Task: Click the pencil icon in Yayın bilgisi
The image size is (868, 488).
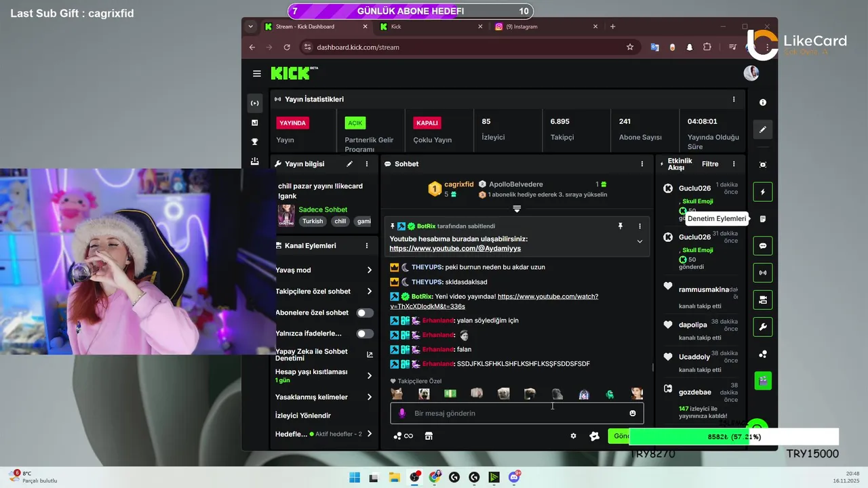Action: [349, 164]
